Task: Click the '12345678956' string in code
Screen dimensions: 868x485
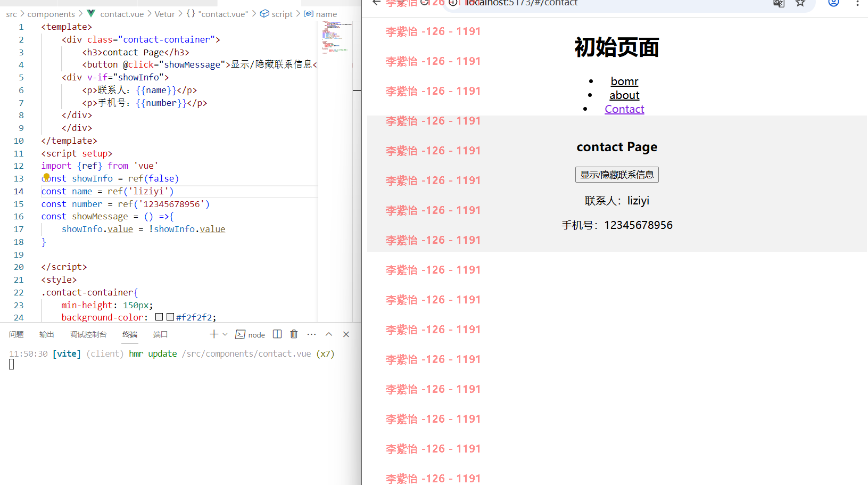Action: tap(171, 204)
